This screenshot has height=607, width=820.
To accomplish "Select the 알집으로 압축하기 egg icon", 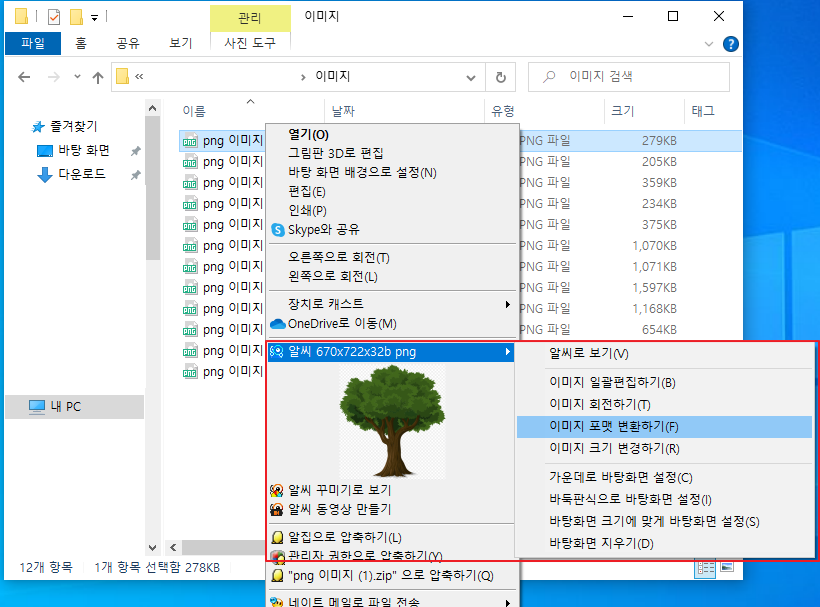I will point(277,536).
